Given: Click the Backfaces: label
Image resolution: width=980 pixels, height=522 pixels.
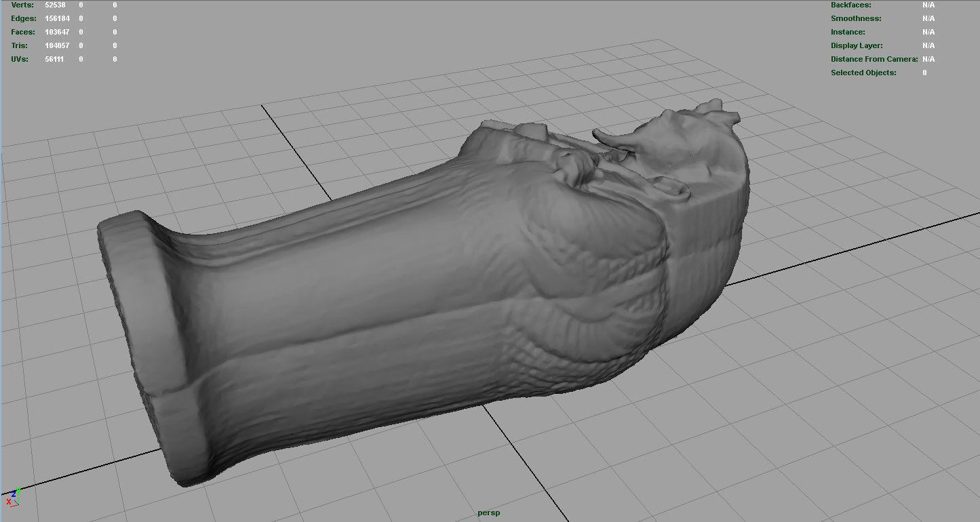Looking at the screenshot, I should click(851, 5).
